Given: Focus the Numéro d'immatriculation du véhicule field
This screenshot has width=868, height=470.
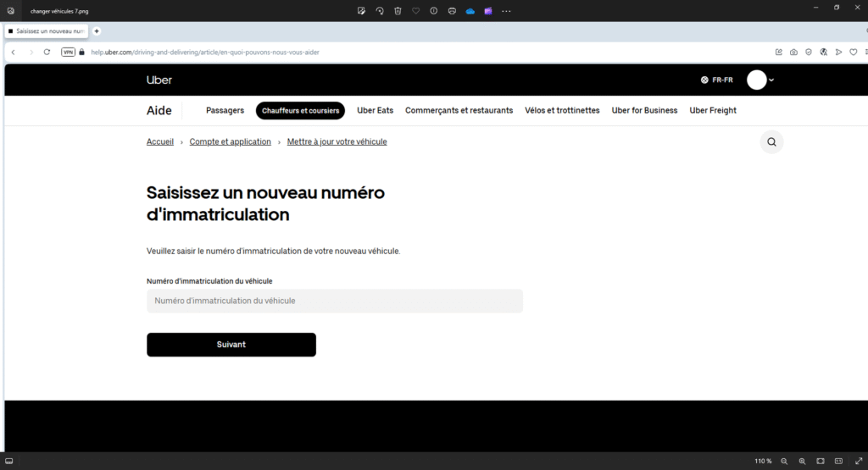Looking at the screenshot, I should tap(334, 301).
